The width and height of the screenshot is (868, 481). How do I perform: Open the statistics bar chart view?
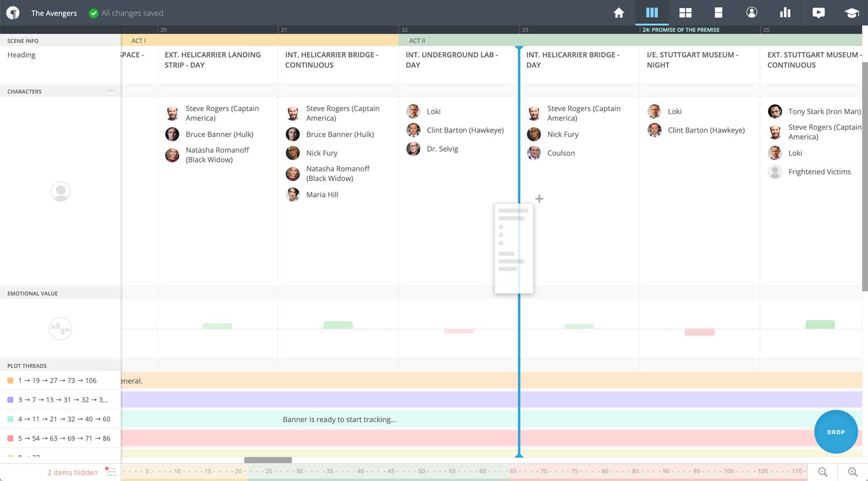point(785,13)
